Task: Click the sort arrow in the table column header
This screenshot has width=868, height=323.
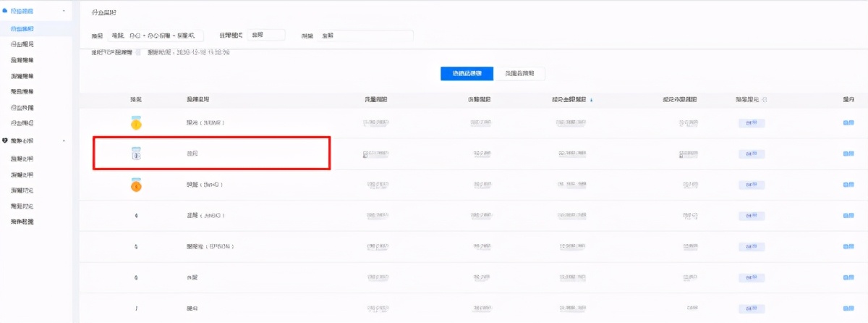Action: click(592, 99)
